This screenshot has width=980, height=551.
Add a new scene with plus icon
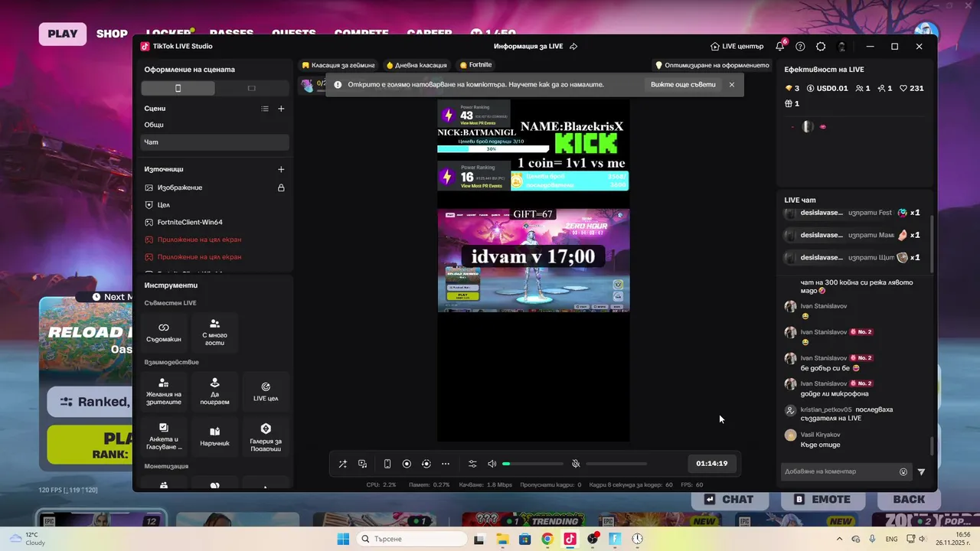click(281, 109)
